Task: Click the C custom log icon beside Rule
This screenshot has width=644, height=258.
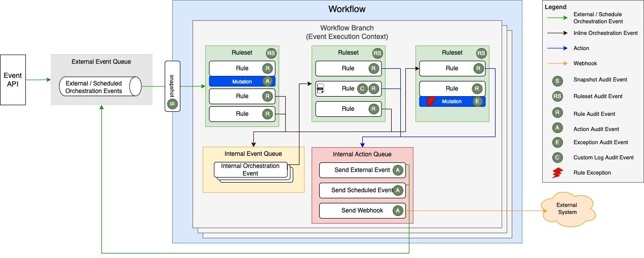Action: coord(361,89)
